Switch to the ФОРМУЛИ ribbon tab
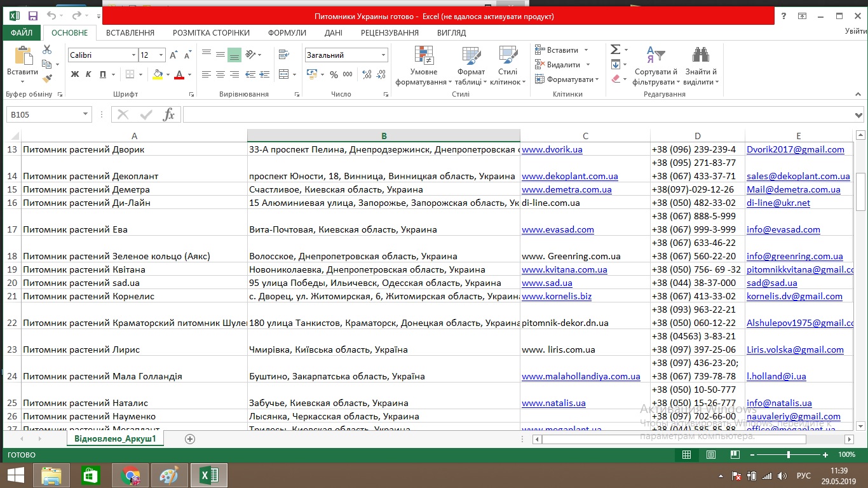This screenshot has height=488, width=868. pos(287,32)
